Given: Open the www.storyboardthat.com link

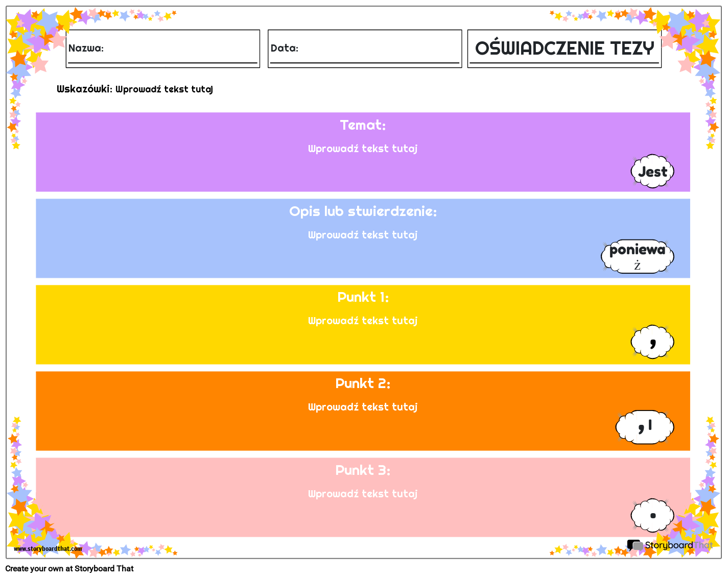Looking at the screenshot, I should pos(48,549).
